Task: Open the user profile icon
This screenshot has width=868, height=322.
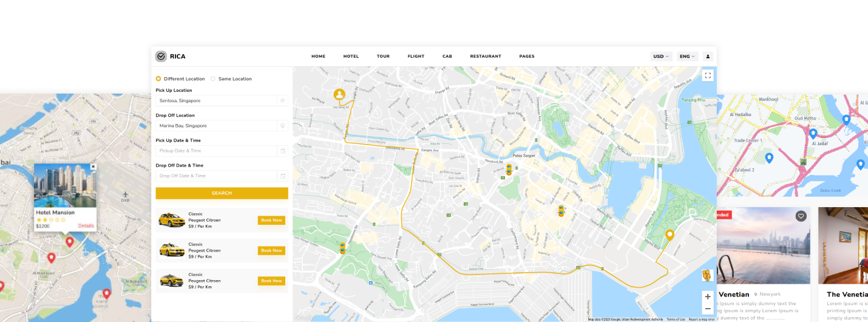Action: click(708, 57)
